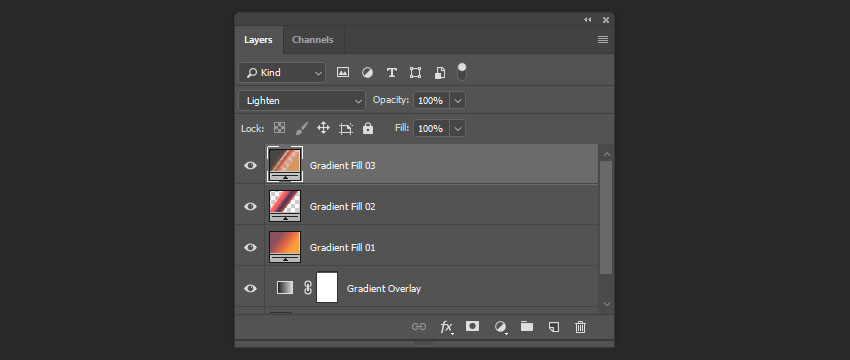Filter for type layers icon
This screenshot has height=360, width=850.
tap(391, 73)
